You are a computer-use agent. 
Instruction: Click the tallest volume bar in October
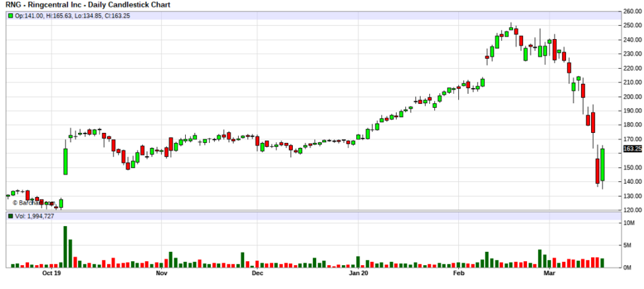click(65, 247)
